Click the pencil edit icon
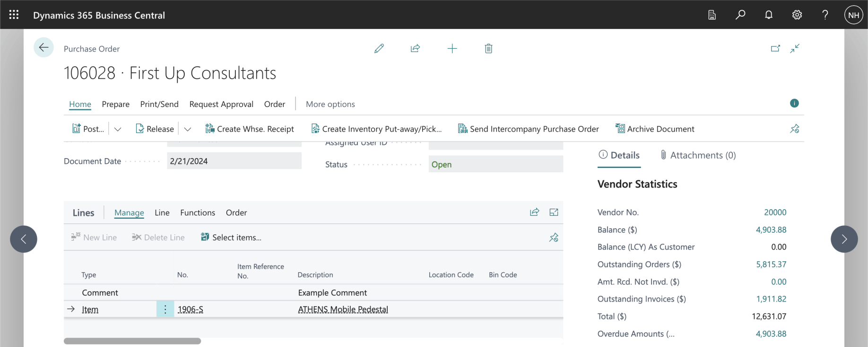Viewport: 868px width, 347px height. point(379,48)
